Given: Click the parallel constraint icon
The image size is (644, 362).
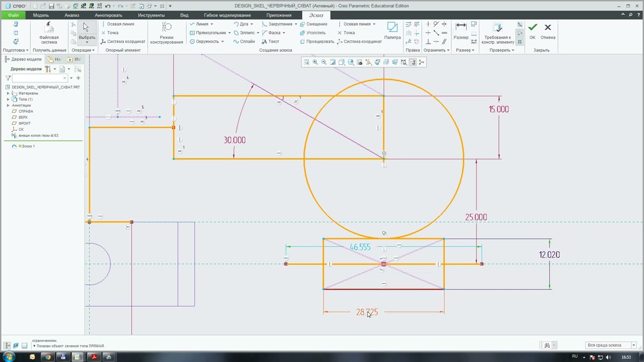Looking at the screenshot, I should [444, 42].
